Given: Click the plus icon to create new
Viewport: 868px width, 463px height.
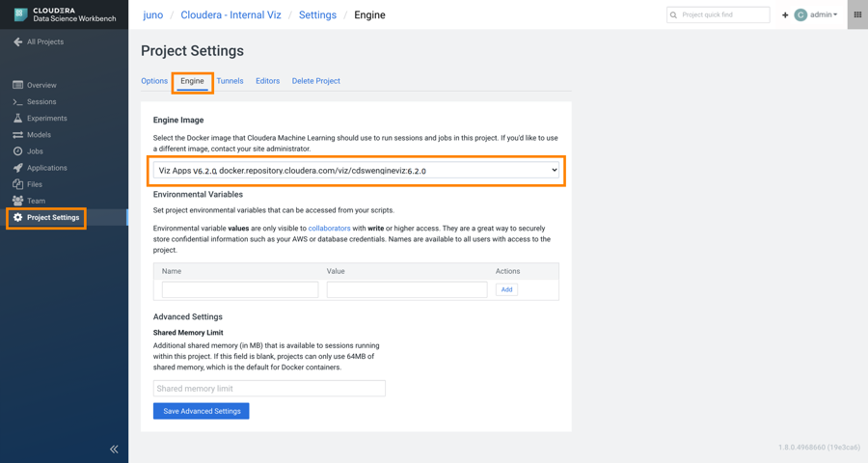Looking at the screenshot, I should 785,15.
